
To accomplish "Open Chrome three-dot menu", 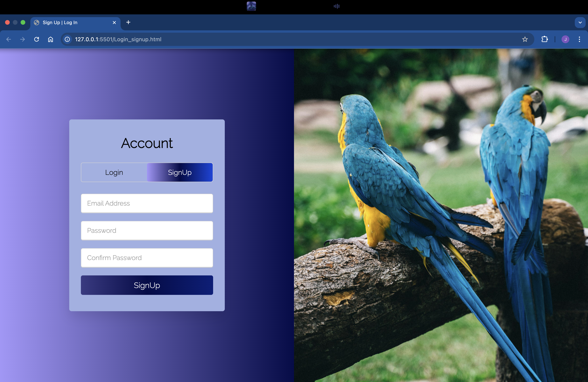I will [x=579, y=39].
